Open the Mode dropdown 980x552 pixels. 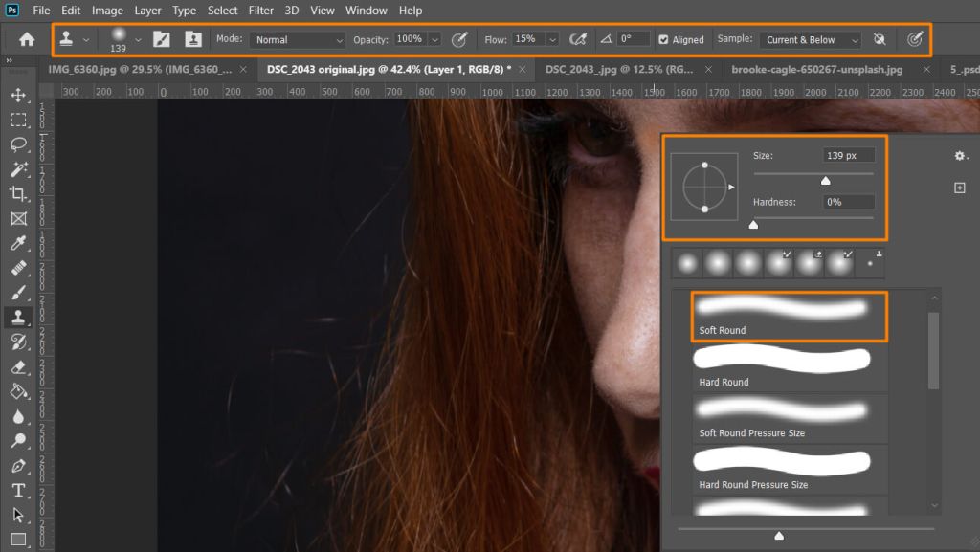[297, 40]
